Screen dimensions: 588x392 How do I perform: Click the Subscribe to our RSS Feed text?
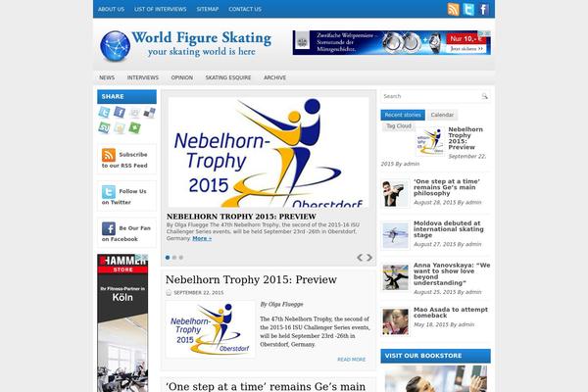click(x=124, y=160)
